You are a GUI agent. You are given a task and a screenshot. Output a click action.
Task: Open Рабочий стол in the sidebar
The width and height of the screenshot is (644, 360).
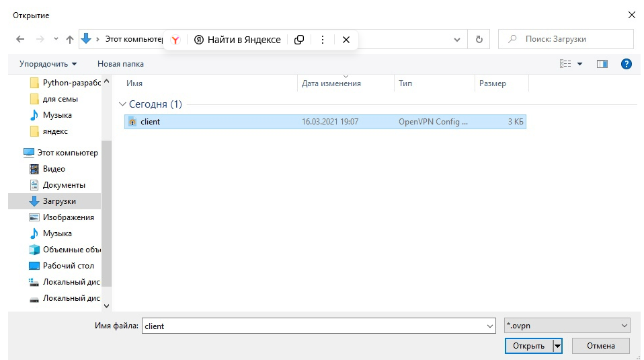(68, 266)
